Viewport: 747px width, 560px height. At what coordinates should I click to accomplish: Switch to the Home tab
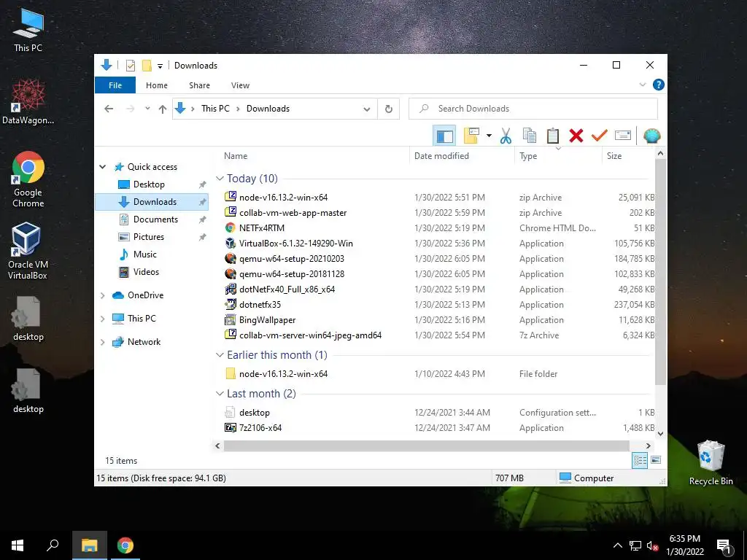(x=157, y=85)
